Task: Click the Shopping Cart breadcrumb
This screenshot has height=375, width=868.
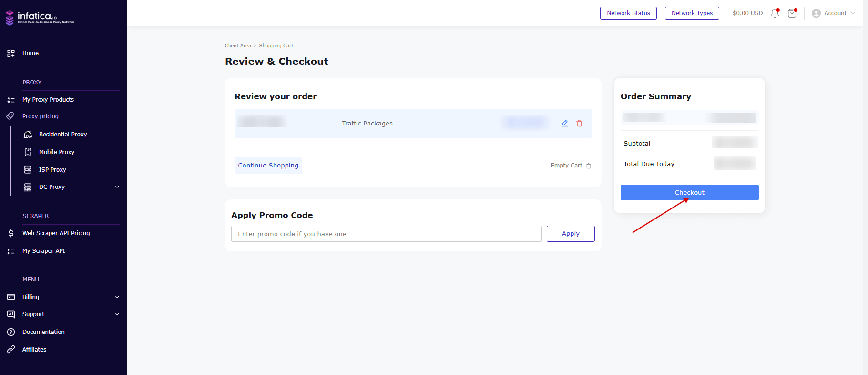Action: click(x=276, y=46)
